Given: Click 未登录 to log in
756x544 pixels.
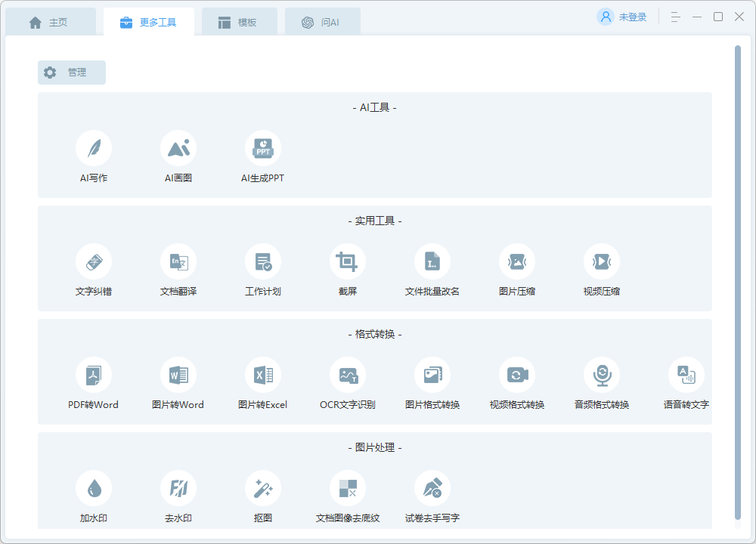Looking at the screenshot, I should [x=633, y=17].
